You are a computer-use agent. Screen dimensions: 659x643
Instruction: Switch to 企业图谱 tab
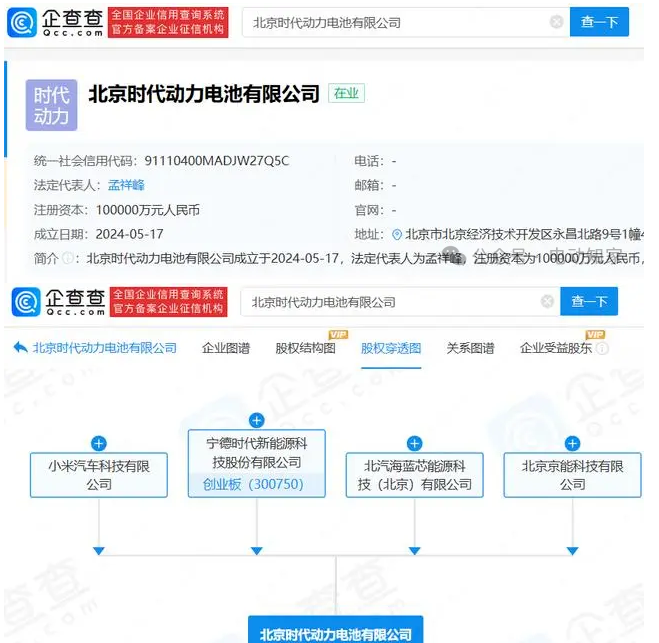(x=226, y=348)
